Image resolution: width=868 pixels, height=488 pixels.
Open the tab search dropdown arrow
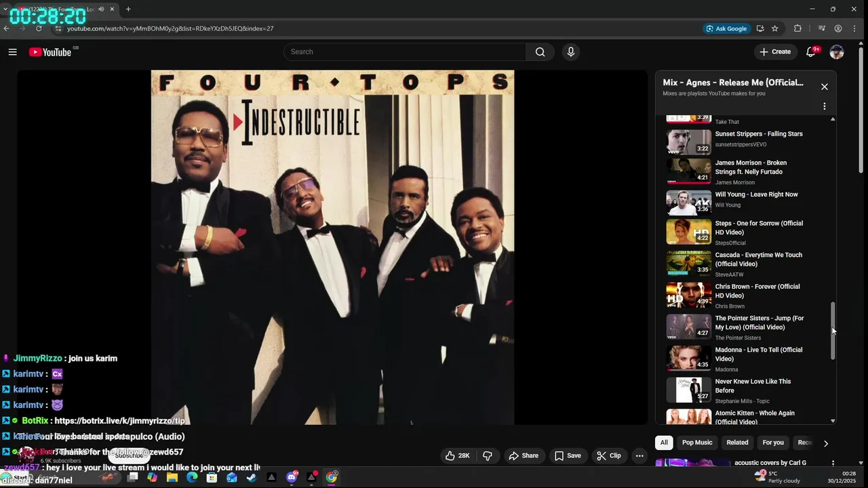coord(5,9)
